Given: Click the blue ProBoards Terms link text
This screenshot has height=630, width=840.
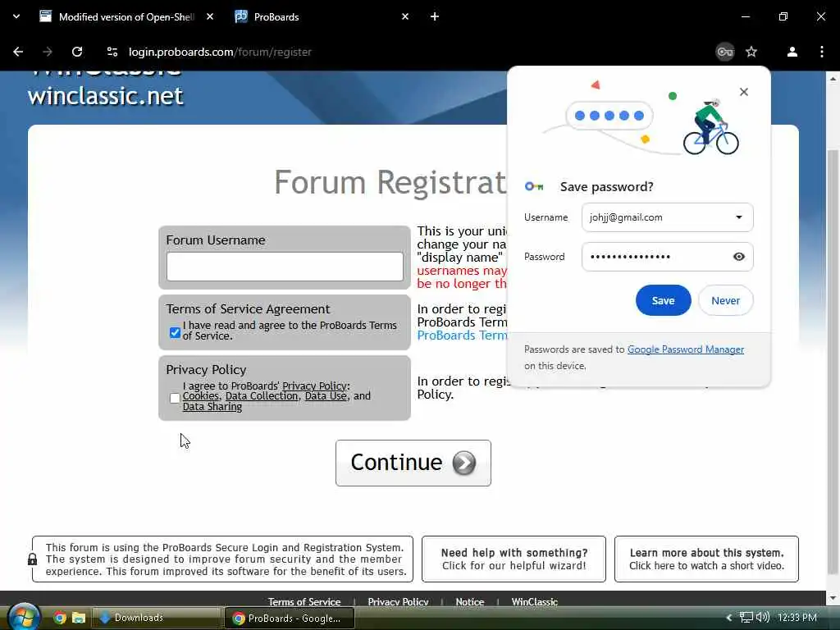Looking at the screenshot, I should pos(462,336).
